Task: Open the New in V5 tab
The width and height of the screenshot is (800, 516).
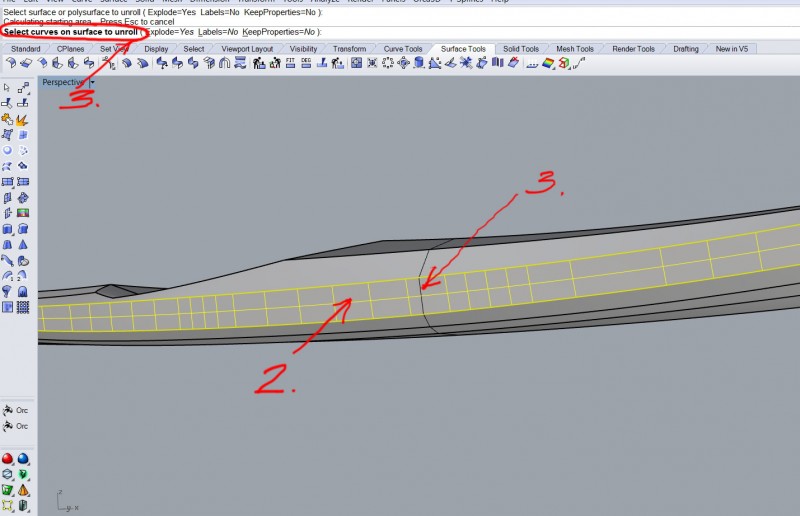Action: (x=732, y=49)
